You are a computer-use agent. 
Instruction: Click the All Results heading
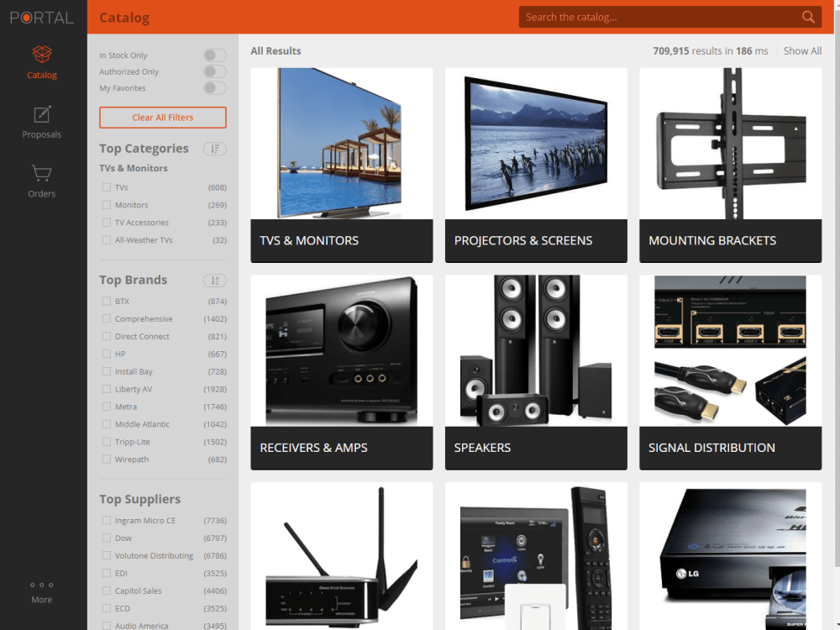(276, 51)
